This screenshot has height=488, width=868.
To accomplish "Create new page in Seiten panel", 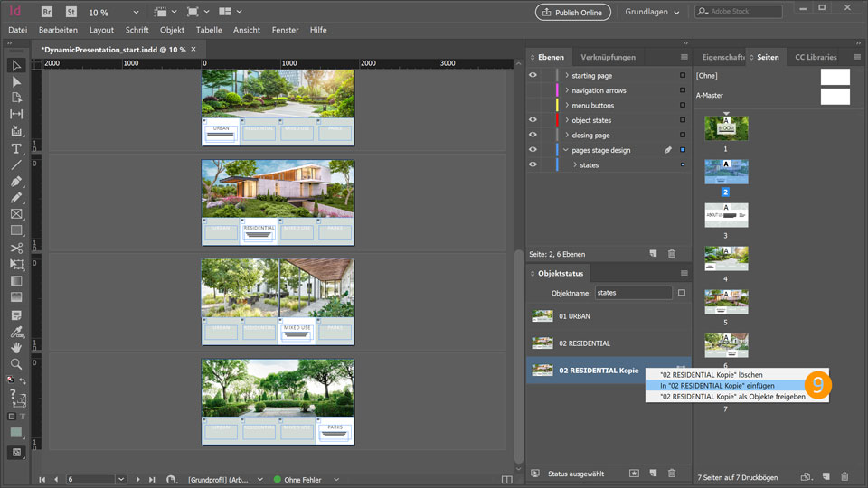I will 826,476.
